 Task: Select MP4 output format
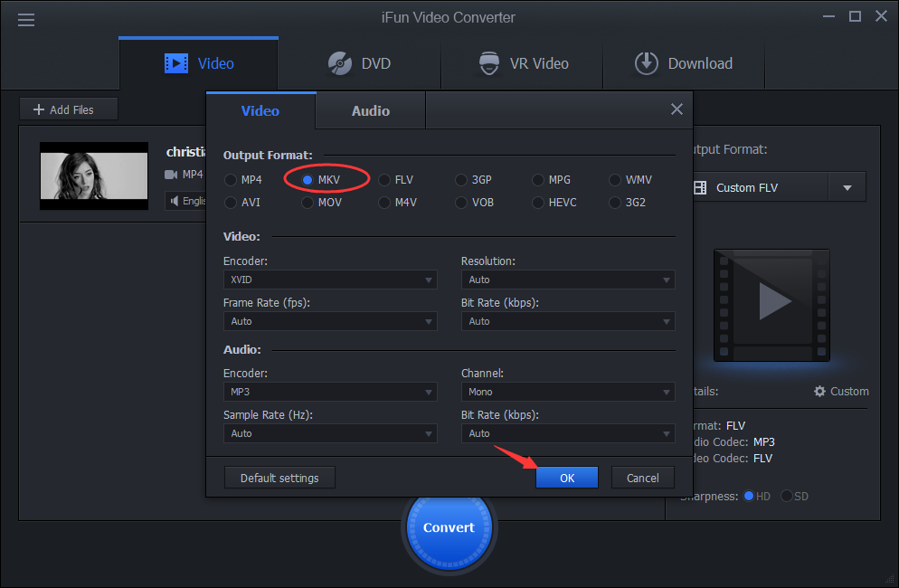click(243, 179)
